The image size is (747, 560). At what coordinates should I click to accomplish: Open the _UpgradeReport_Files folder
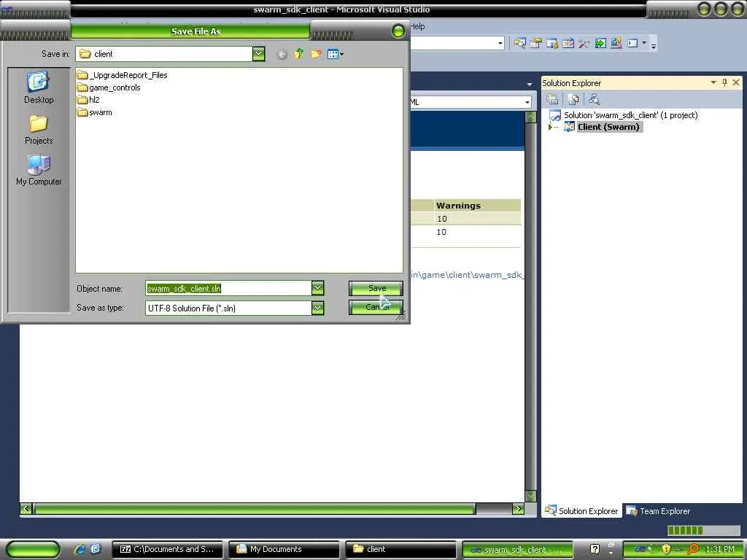pos(122,75)
